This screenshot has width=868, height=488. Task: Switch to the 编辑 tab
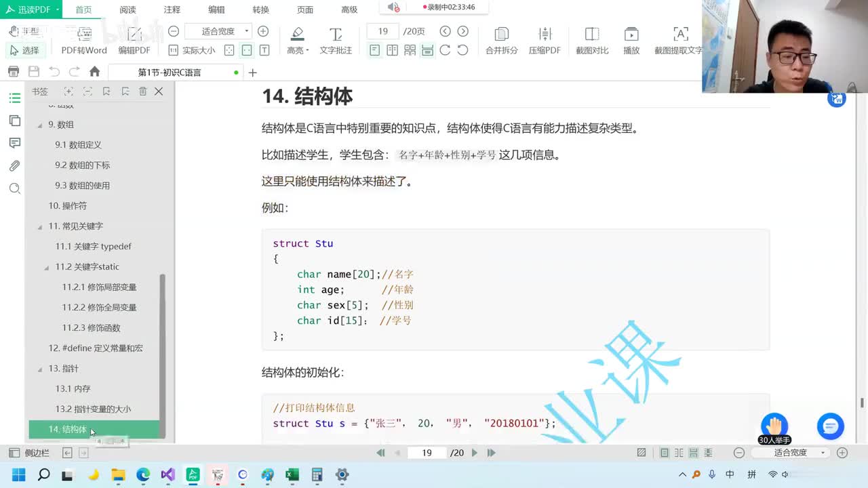click(216, 9)
